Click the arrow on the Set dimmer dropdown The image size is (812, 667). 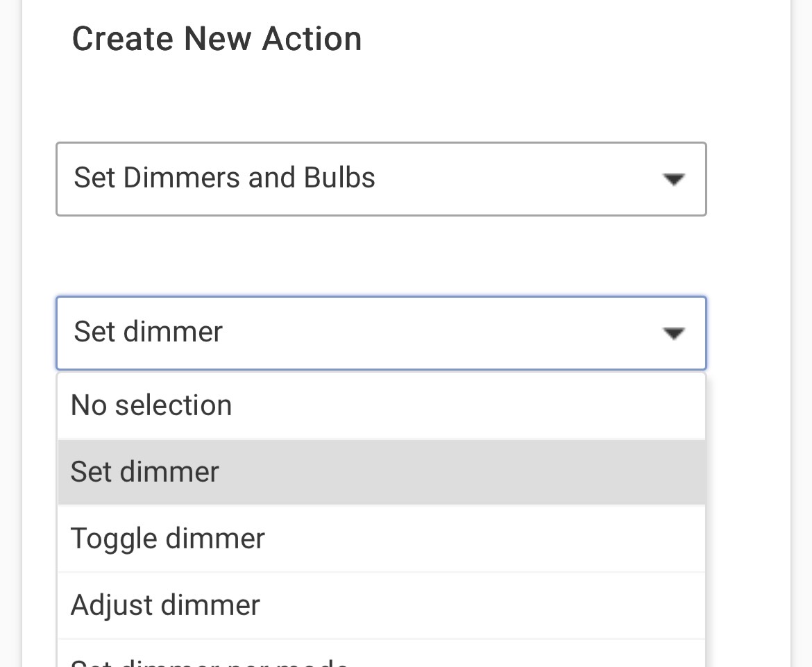coord(673,334)
